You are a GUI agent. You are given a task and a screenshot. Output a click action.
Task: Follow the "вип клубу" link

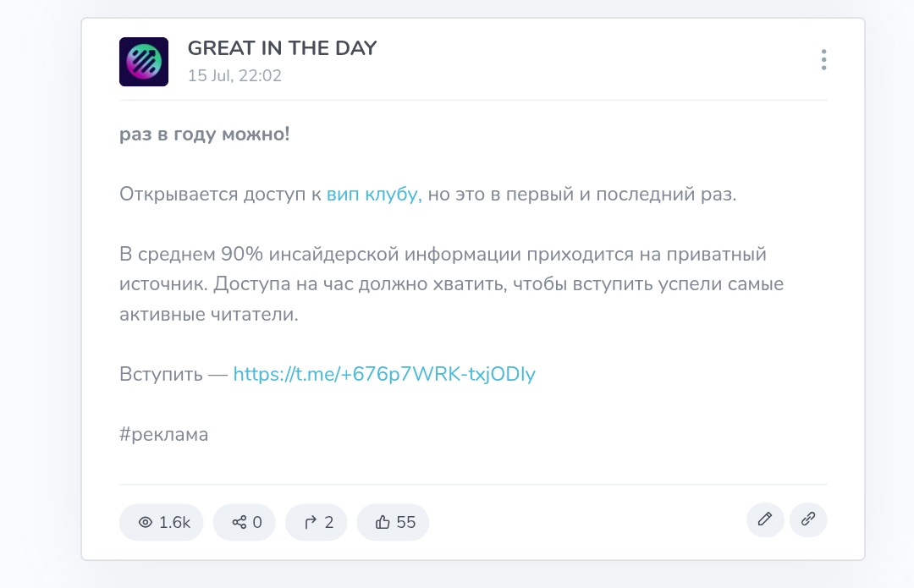point(373,194)
